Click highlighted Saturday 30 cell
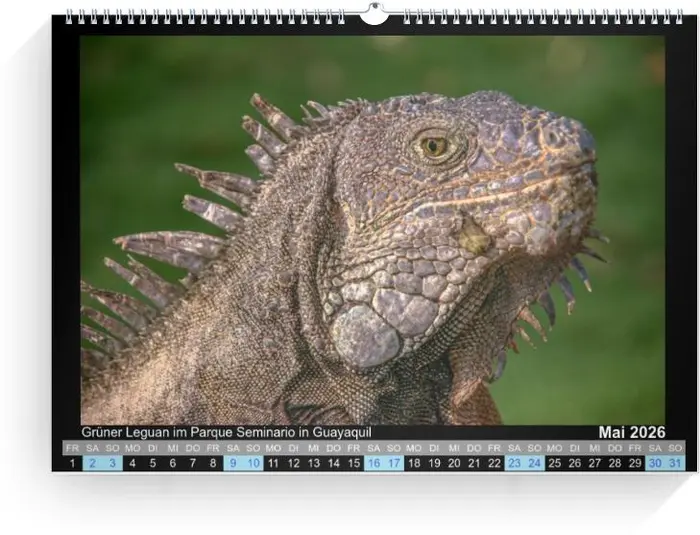This screenshot has width=700, height=535. click(654, 463)
